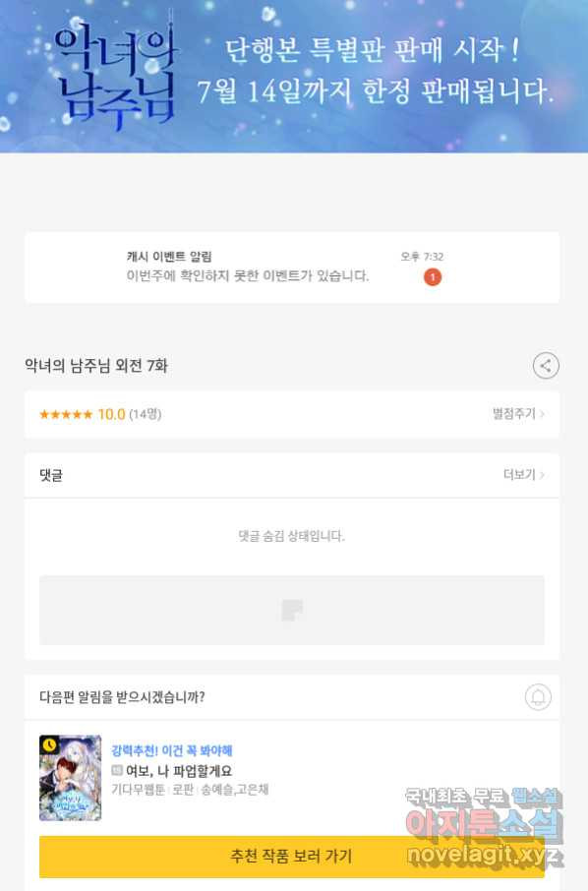Click the 추천 작품 보러 가기 button
The height and width of the screenshot is (891, 588).
291,857
